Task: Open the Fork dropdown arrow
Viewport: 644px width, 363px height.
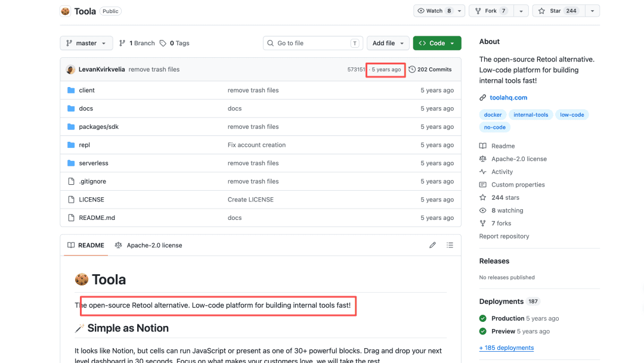Action: click(521, 11)
